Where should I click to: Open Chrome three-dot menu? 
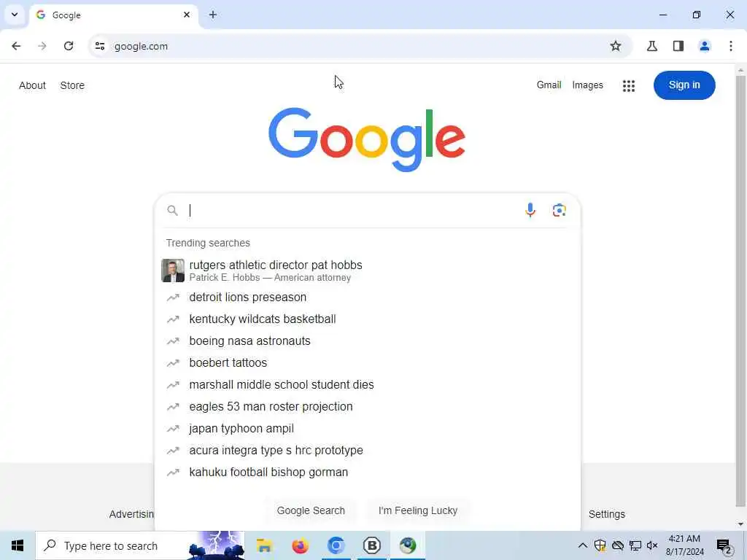click(731, 46)
